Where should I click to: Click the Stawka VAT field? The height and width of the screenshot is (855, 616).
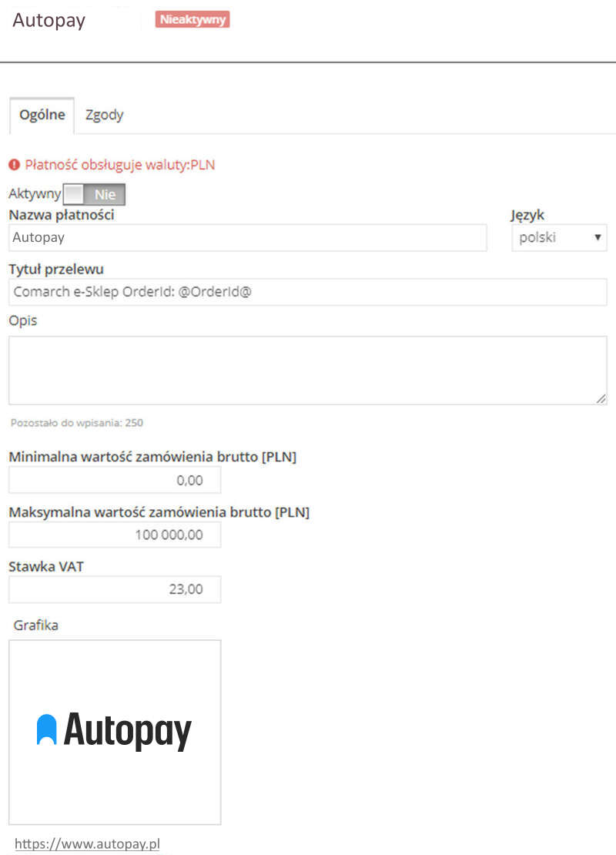115,589
